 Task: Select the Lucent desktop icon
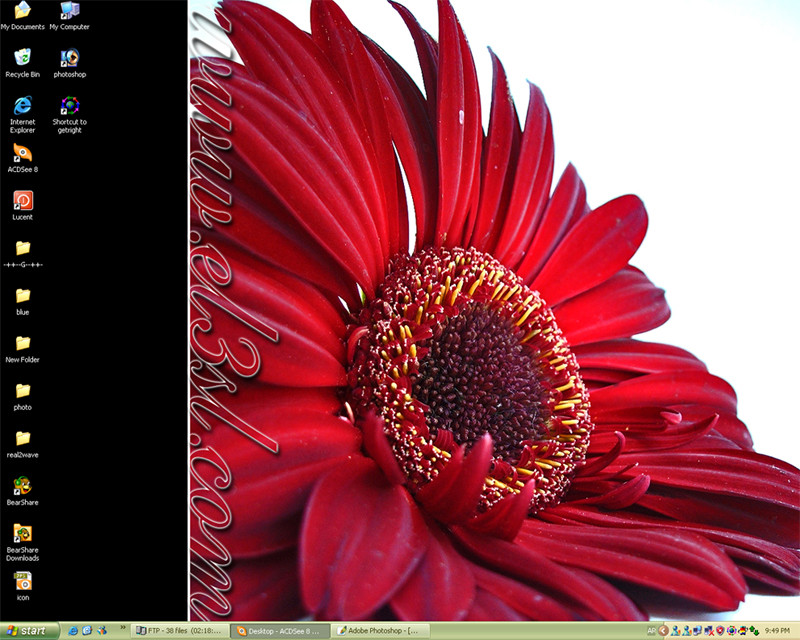[x=22, y=205]
